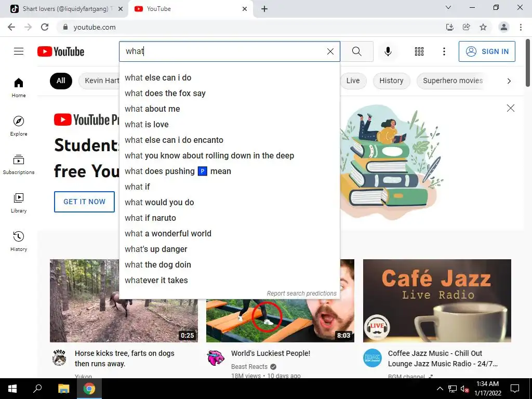Image resolution: width=532 pixels, height=399 pixels.
Task: Choose suggestion 'what is love'
Action: (x=229, y=125)
